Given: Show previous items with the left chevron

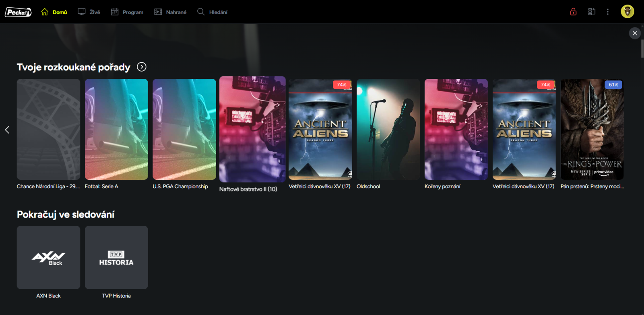Looking at the screenshot, I should click(x=7, y=130).
